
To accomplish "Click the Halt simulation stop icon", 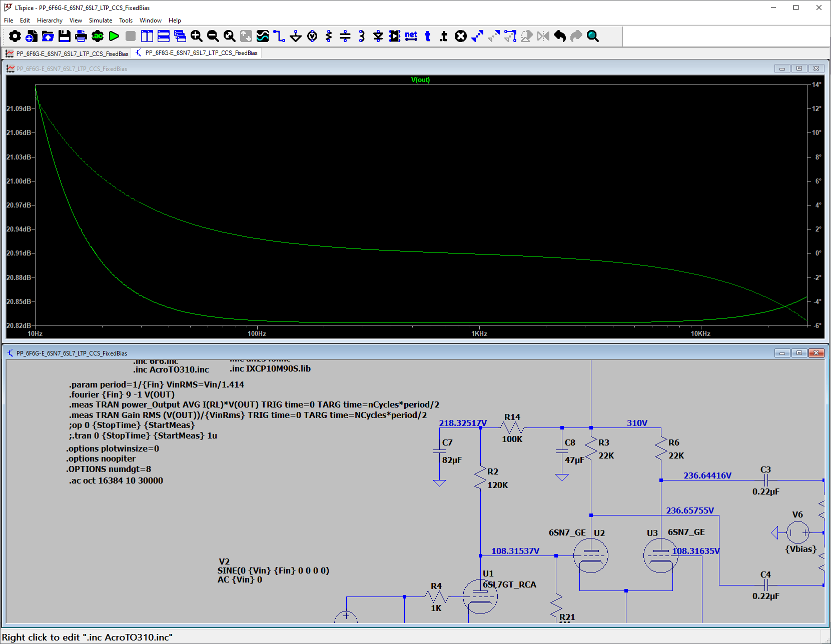I will pyautogui.click(x=131, y=36).
